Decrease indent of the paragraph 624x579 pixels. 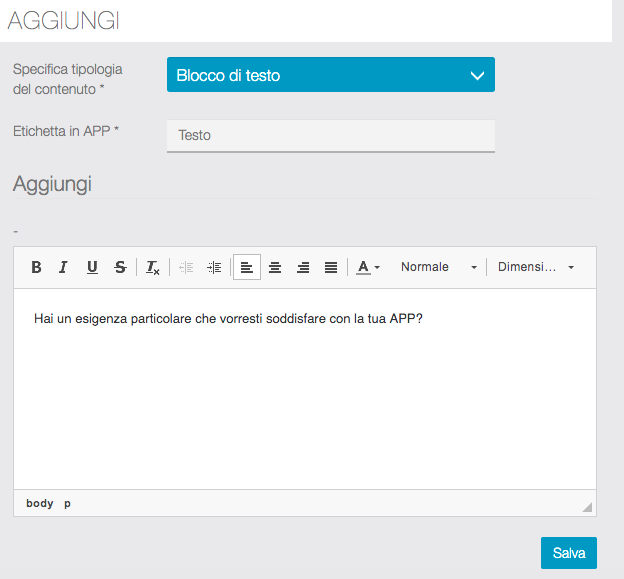point(186,267)
